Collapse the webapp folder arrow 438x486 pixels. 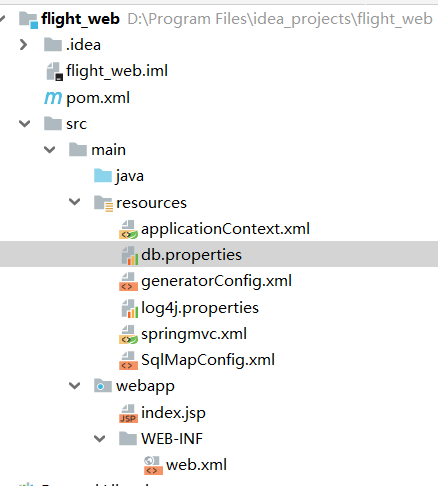coord(75,386)
